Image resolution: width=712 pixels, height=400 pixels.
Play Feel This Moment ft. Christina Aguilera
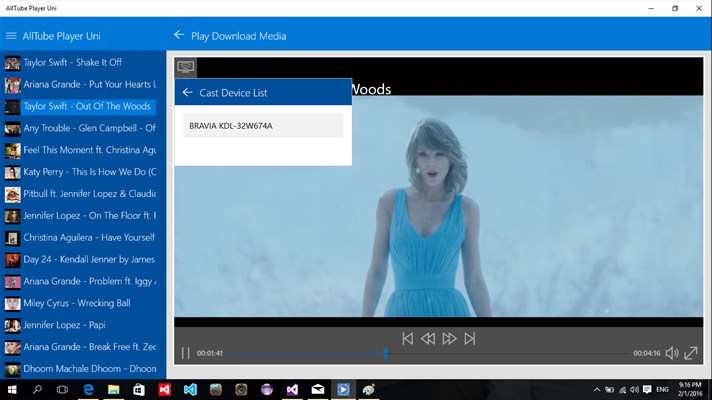(x=80, y=150)
